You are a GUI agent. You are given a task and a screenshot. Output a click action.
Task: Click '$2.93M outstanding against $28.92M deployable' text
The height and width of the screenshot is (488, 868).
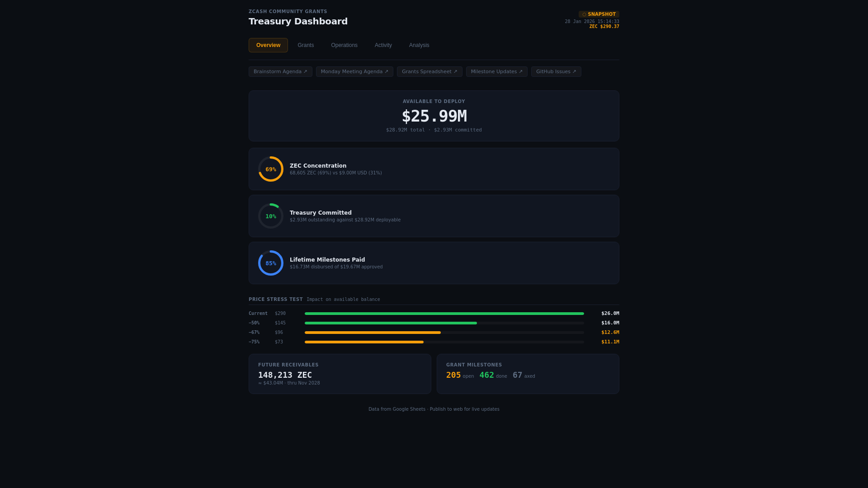tap(345, 220)
